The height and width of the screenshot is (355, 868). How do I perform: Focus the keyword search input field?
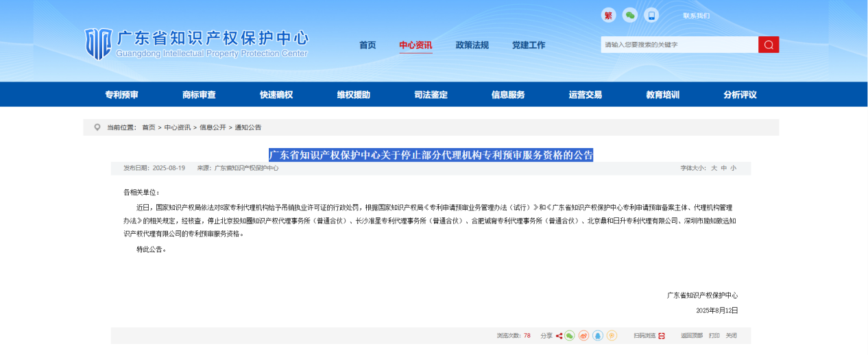click(679, 45)
